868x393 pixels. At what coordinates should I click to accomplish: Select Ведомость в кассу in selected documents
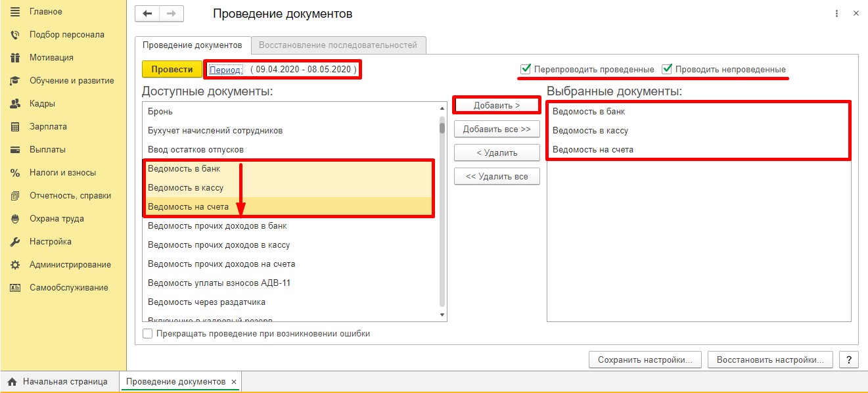[698, 131]
